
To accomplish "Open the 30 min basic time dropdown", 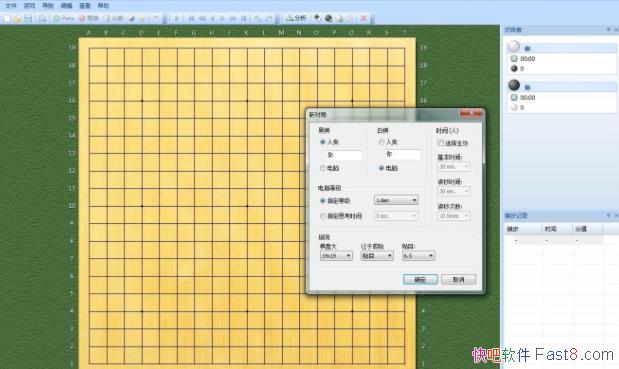I will coord(454,167).
